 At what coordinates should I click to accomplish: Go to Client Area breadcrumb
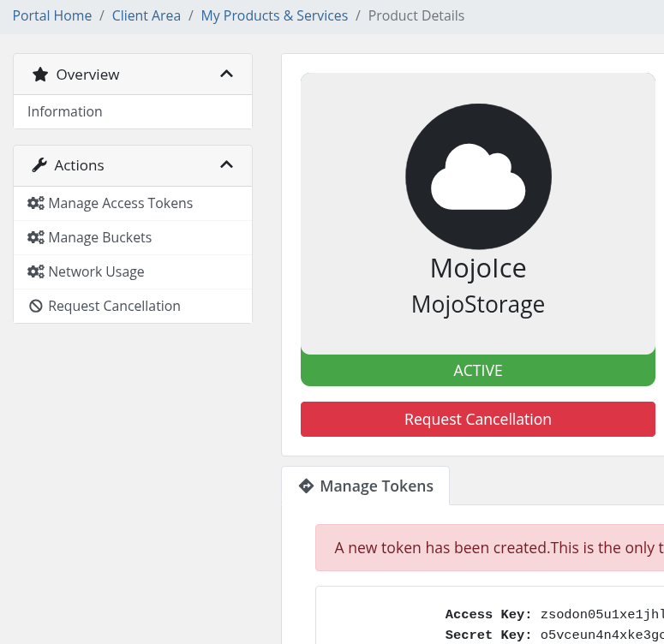[x=147, y=15]
